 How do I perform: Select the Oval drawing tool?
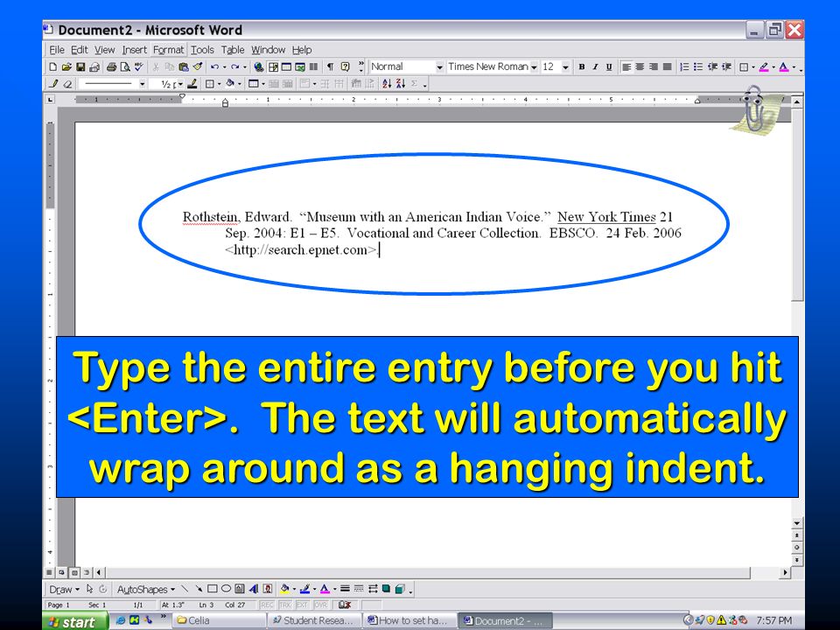[226, 589]
